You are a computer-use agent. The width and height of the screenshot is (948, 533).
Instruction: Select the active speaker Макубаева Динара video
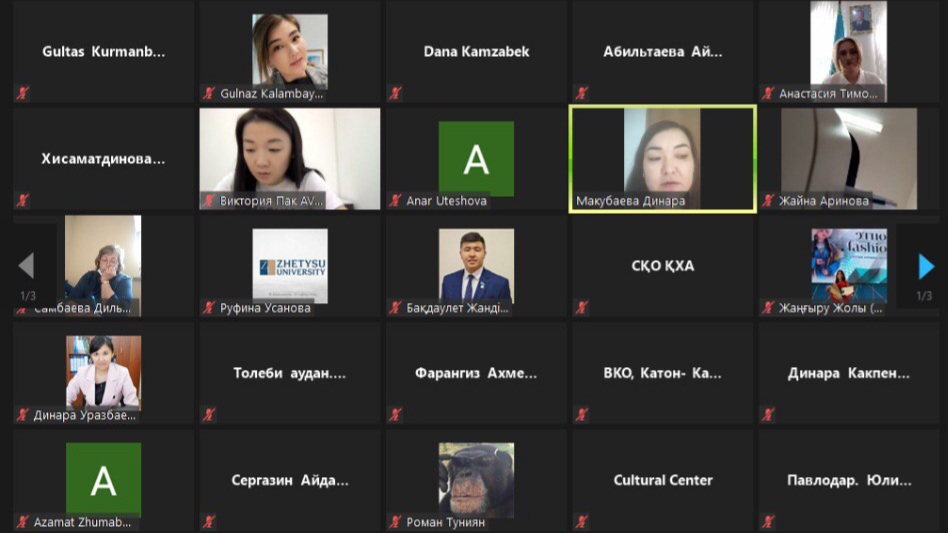click(663, 159)
